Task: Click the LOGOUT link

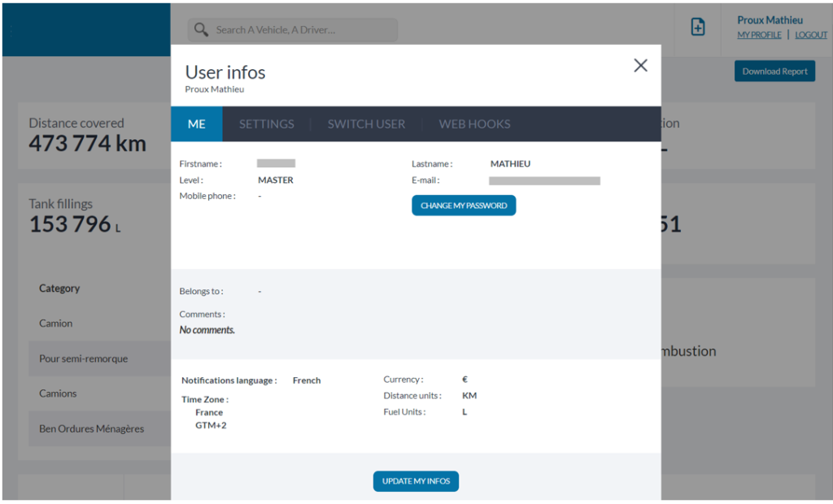Action: 811,36
